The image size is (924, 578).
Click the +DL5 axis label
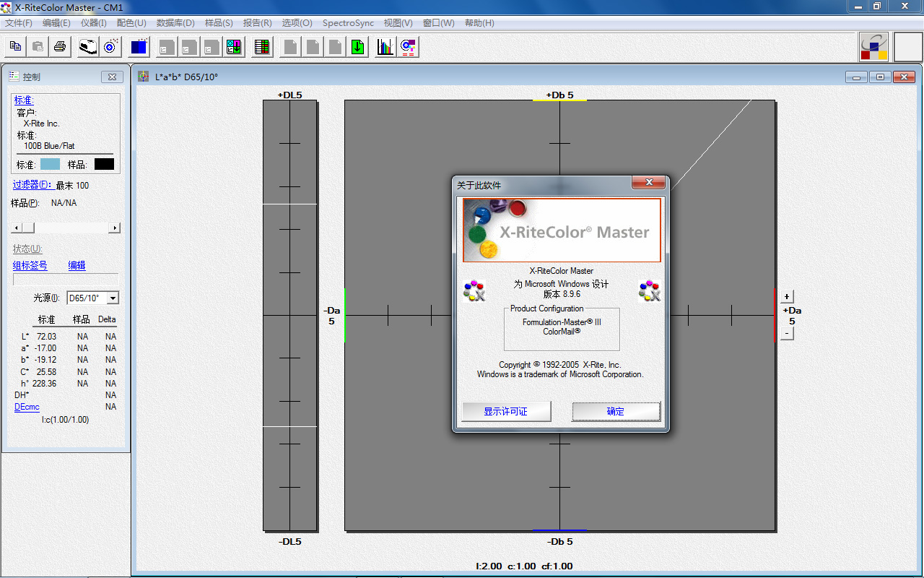tap(289, 95)
